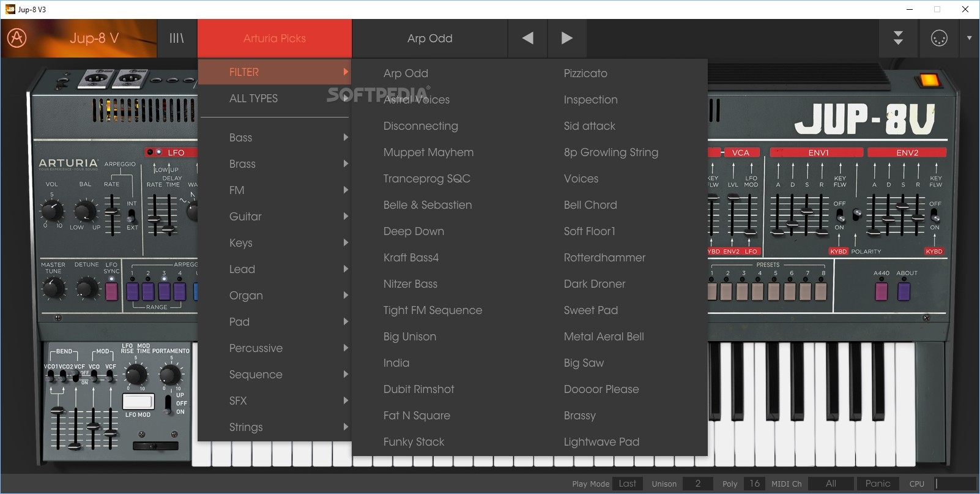Open MIDI settings connector icon

tap(939, 38)
